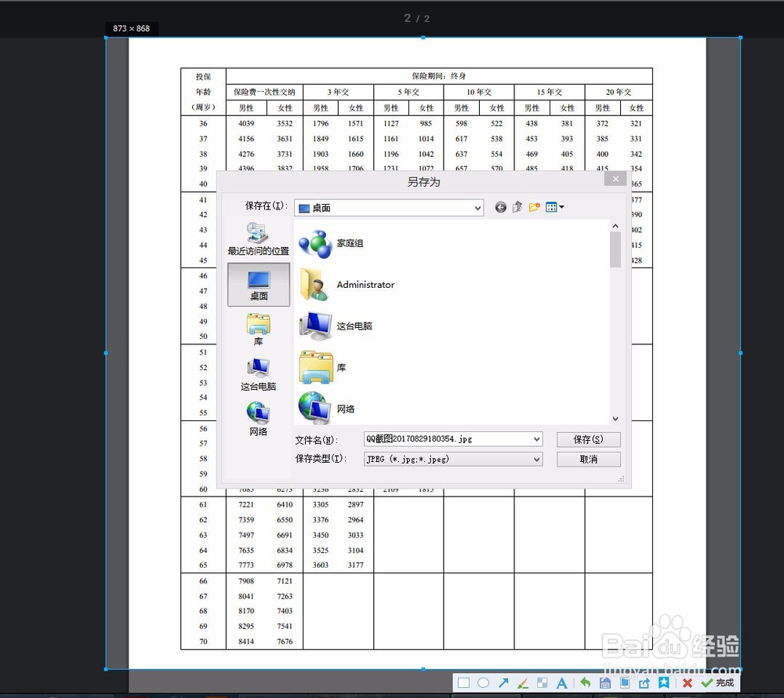Expand the 保存在 location dropdown
The width and height of the screenshot is (784, 698).
[478, 208]
